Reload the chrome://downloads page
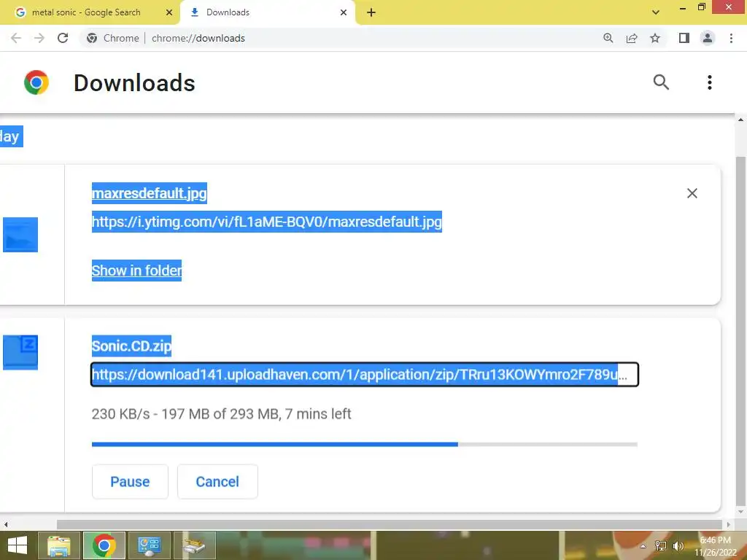Image resolution: width=747 pixels, height=560 pixels. pos(63,38)
